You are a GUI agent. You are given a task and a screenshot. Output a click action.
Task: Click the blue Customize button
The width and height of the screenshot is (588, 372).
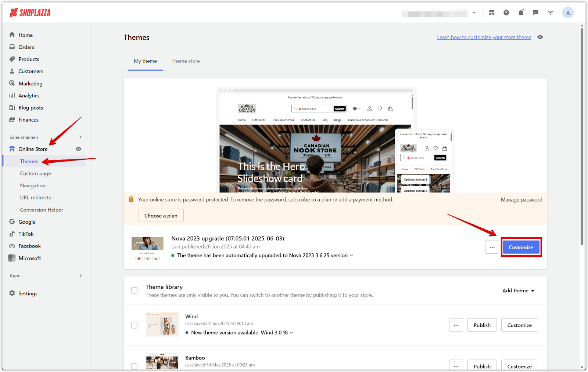pos(521,248)
